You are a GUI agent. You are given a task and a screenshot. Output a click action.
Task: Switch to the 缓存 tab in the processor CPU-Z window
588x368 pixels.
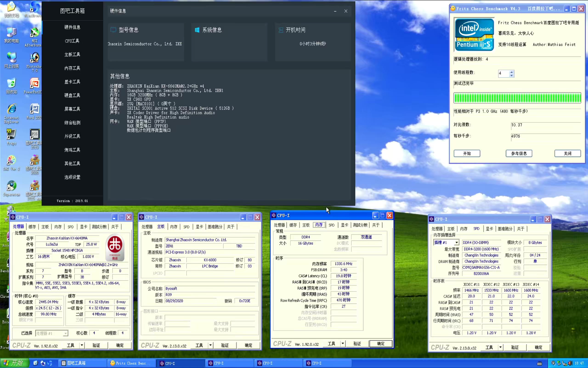(x=32, y=227)
